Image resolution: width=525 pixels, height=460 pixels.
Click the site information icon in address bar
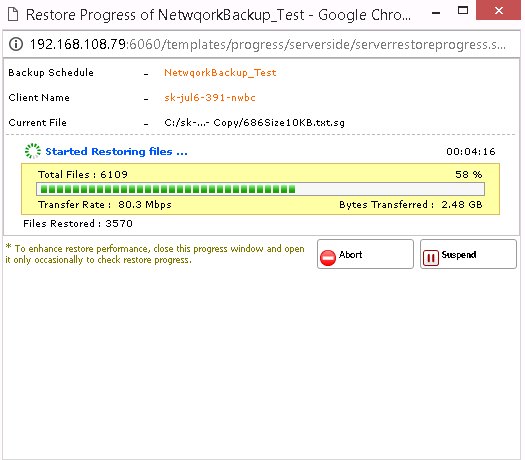pyautogui.click(x=16, y=44)
